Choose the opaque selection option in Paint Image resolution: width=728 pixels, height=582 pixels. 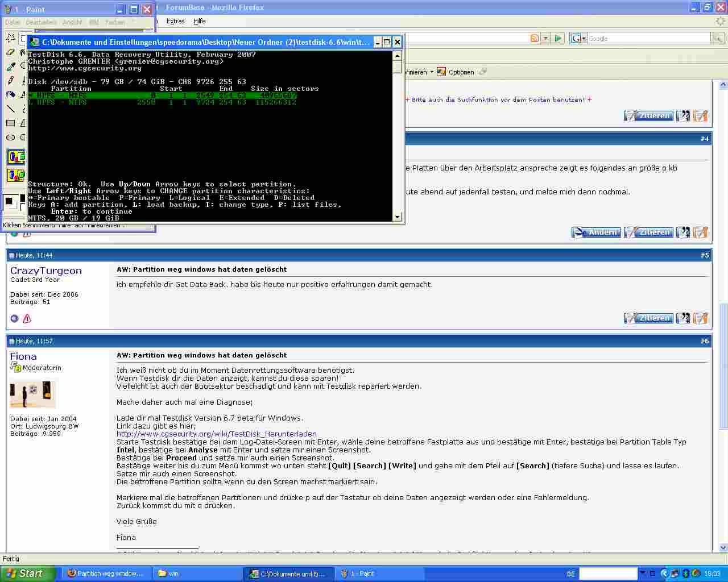pos(16,157)
